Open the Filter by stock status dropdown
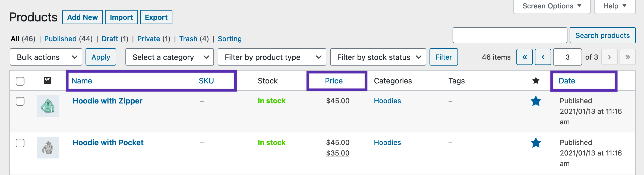The image size is (644, 175). click(x=378, y=57)
